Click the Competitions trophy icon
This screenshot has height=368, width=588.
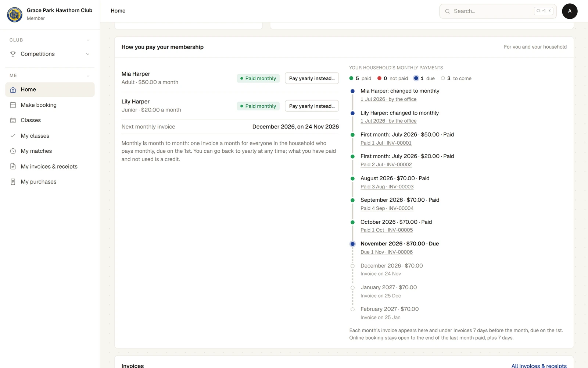click(13, 54)
